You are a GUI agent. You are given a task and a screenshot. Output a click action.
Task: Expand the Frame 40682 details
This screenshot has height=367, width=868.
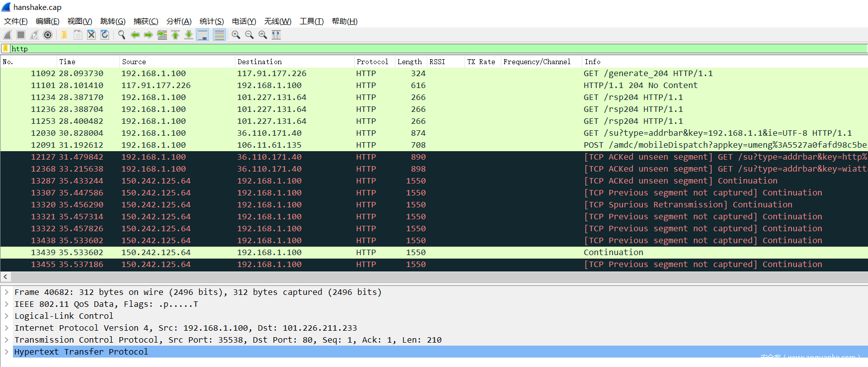(x=6, y=292)
